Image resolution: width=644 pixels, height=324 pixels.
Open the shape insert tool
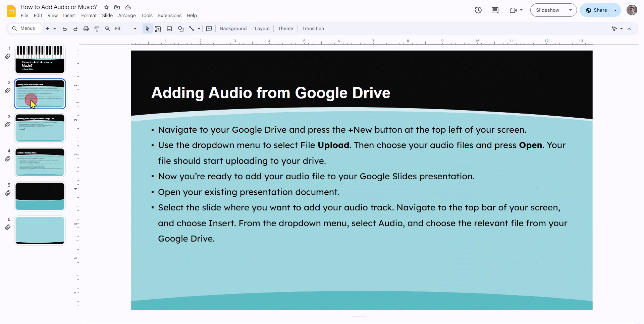[181, 28]
